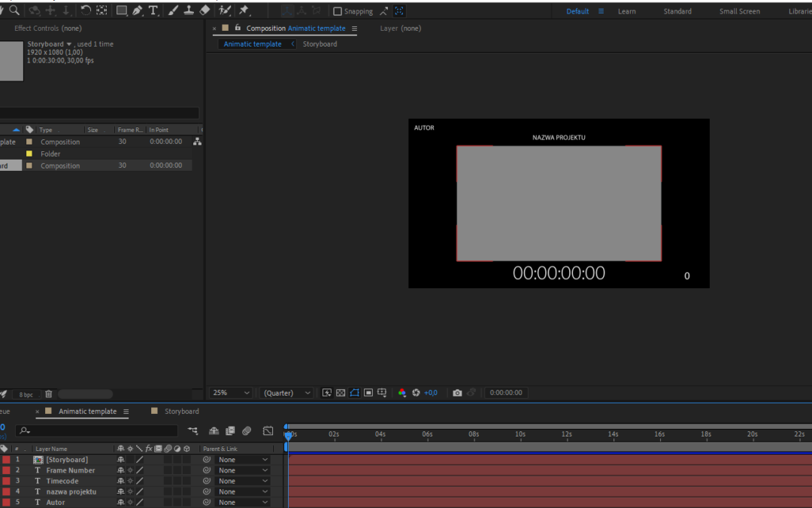The width and height of the screenshot is (812, 508).
Task: Click the red label swatch of Autor layer
Action: [x=6, y=502]
